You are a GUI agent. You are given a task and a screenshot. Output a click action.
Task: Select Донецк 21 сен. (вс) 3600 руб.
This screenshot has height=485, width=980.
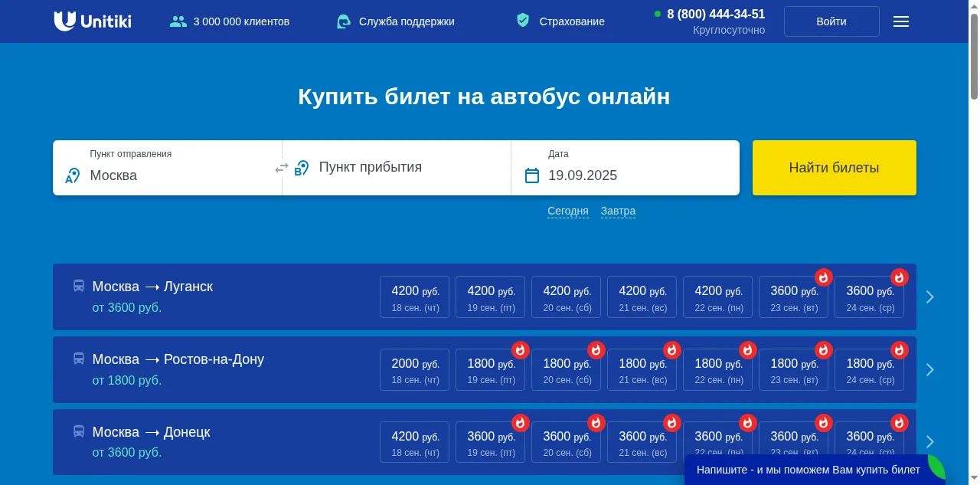(x=642, y=442)
